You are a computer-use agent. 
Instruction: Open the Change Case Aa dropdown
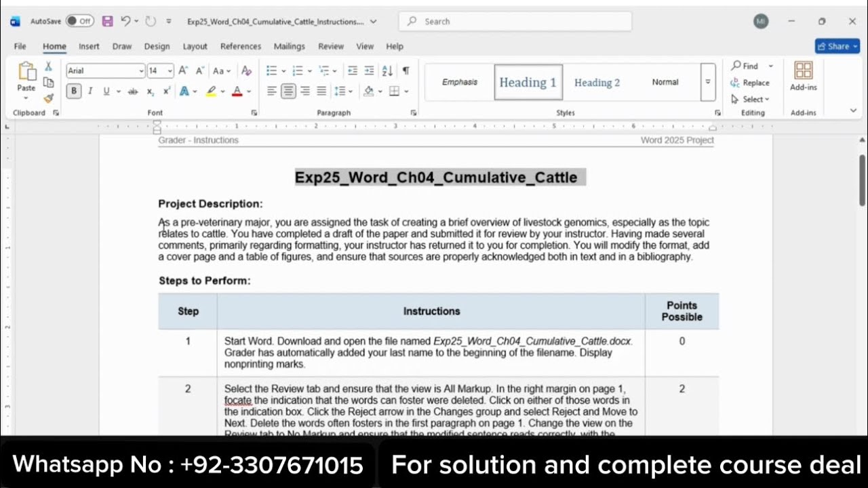point(222,70)
